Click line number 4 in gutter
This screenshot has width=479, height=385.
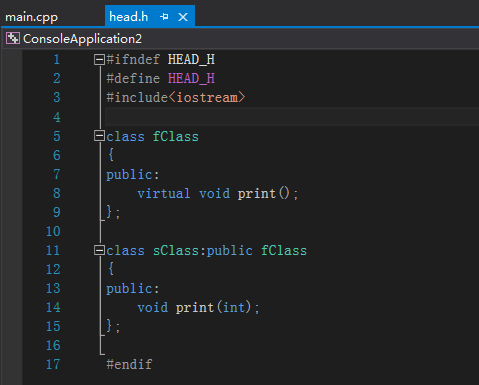pyautogui.click(x=57, y=117)
